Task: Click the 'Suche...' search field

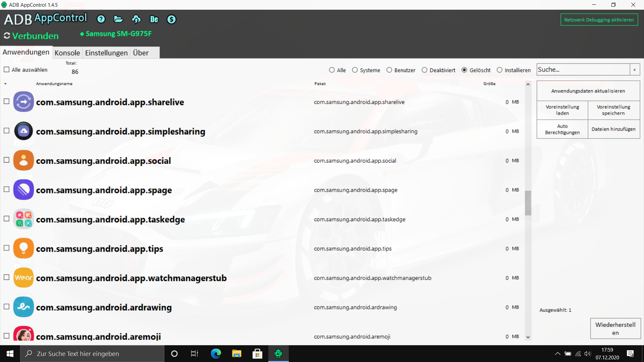Action: coord(583,69)
